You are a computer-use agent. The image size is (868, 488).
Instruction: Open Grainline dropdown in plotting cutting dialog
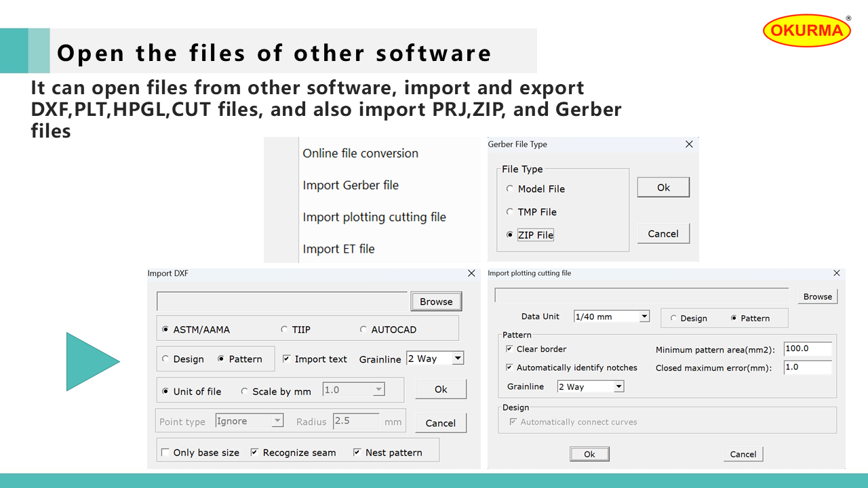point(618,387)
